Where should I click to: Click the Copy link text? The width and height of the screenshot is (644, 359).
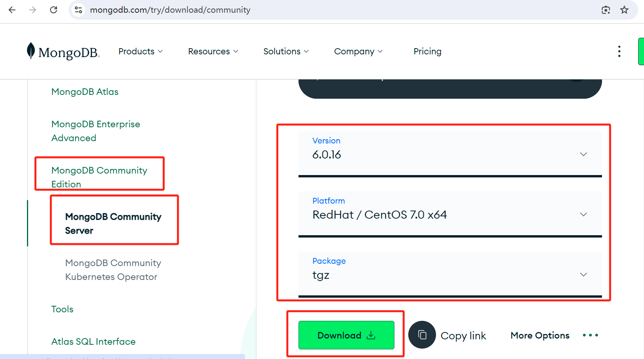click(x=463, y=335)
